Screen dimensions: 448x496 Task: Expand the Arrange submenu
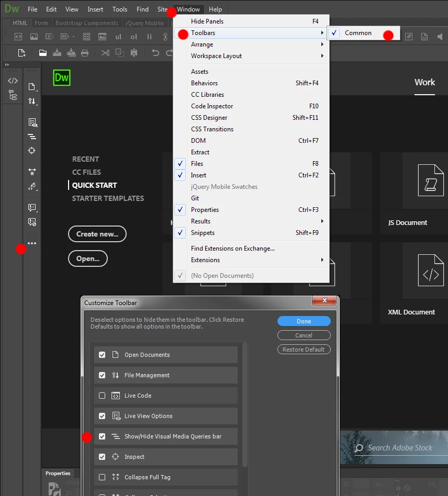click(x=251, y=44)
